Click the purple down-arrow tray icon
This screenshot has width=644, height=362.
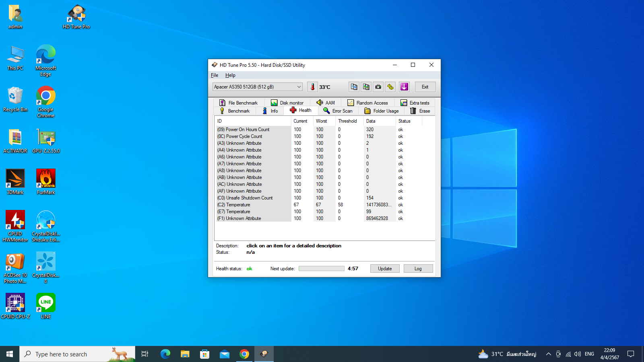coord(404,87)
